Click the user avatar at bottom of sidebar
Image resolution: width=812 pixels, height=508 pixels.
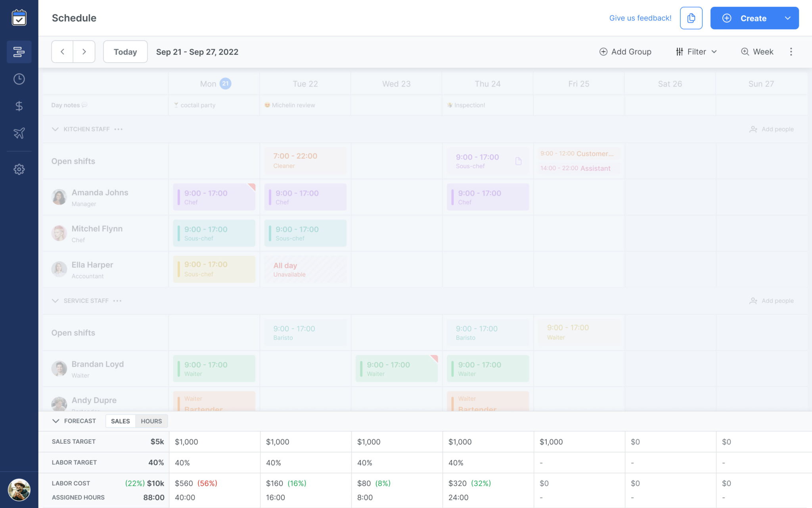[x=19, y=490]
